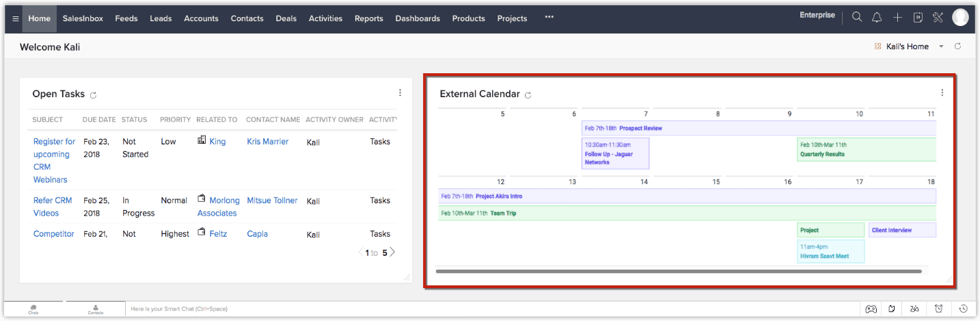Screen dimensions: 980x321
Task: Click the DUE DATE column header
Action: (99, 120)
